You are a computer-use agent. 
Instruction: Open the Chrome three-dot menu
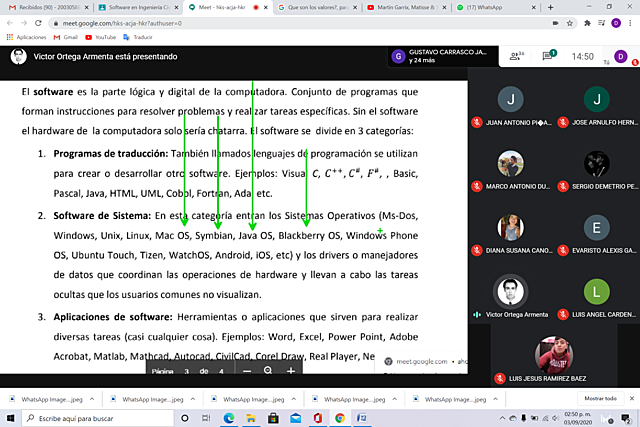630,23
